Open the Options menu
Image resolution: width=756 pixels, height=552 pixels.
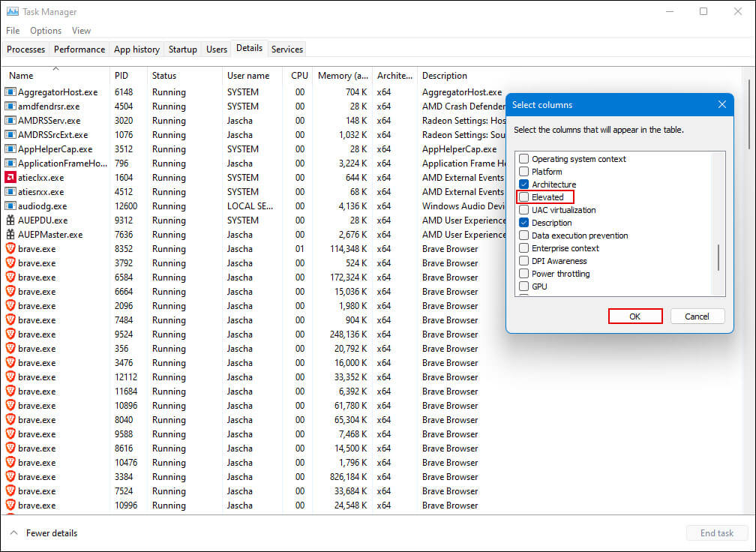pos(46,30)
